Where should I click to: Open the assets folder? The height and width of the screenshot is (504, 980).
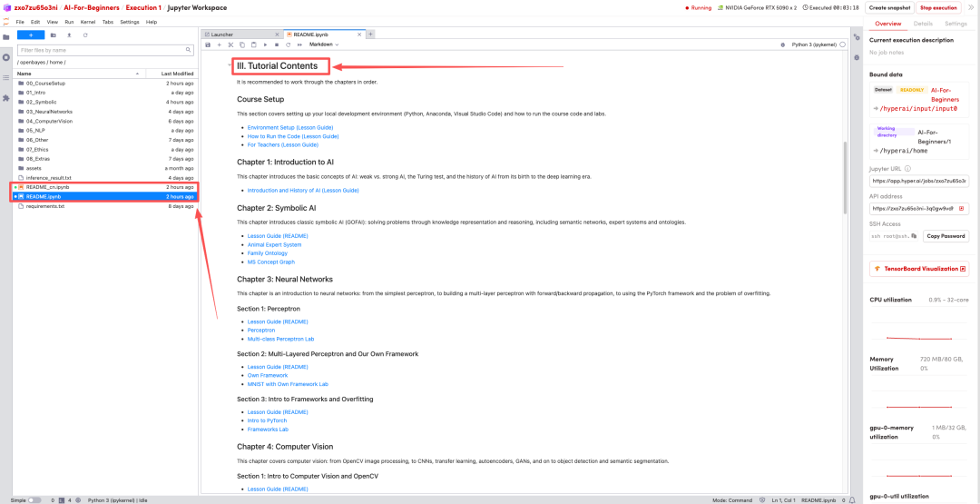(105, 168)
